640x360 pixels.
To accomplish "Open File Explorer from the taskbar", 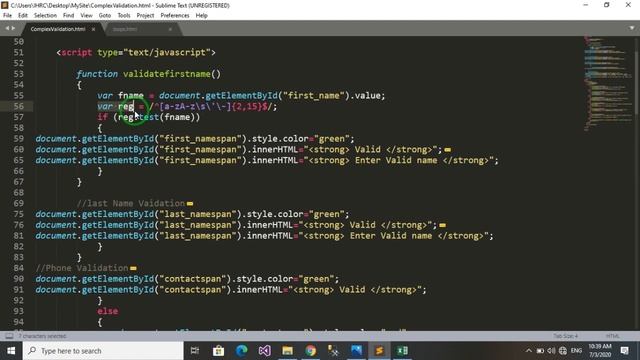I will coord(287,351).
